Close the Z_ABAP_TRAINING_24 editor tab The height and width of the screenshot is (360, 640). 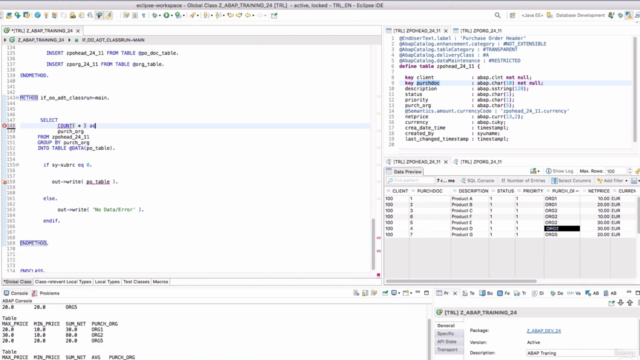pos(78,31)
